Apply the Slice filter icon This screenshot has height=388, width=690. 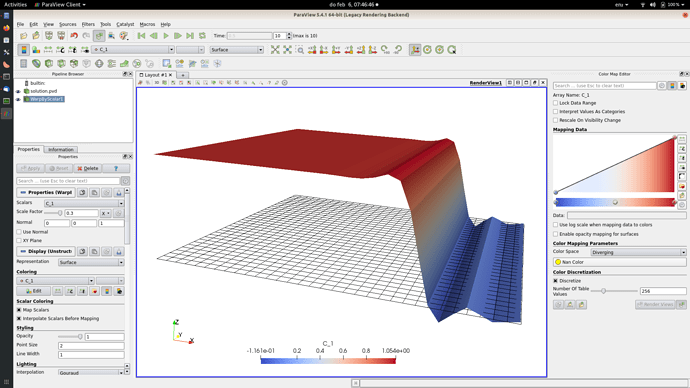pyautogui.click(x=61, y=64)
